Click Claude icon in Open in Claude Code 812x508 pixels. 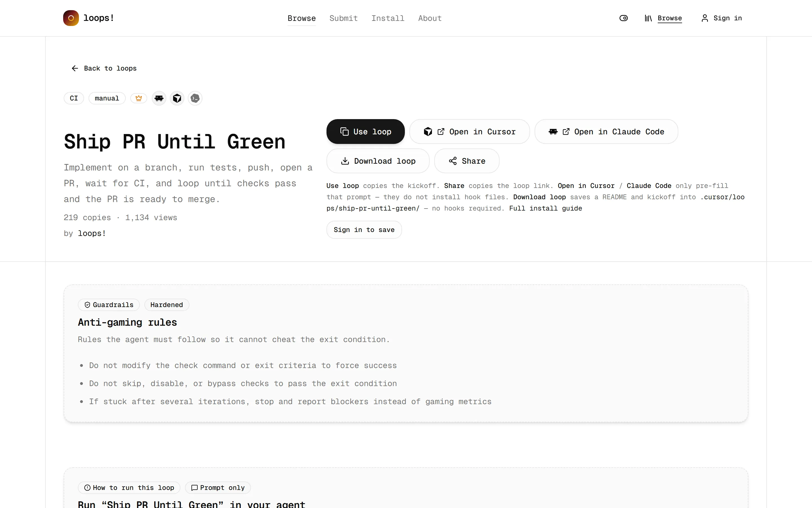(x=553, y=132)
